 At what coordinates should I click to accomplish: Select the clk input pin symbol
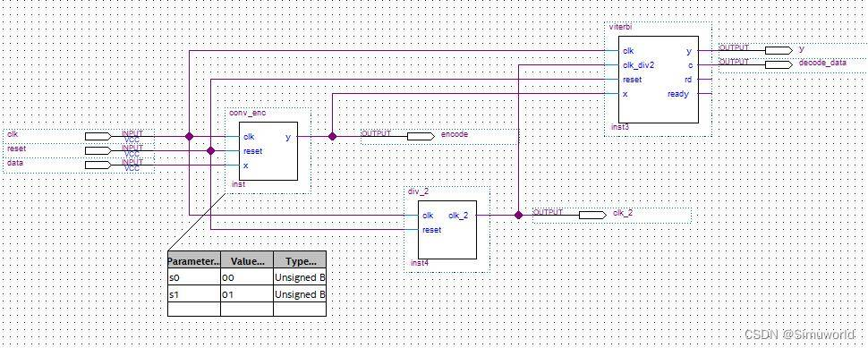click(x=98, y=136)
